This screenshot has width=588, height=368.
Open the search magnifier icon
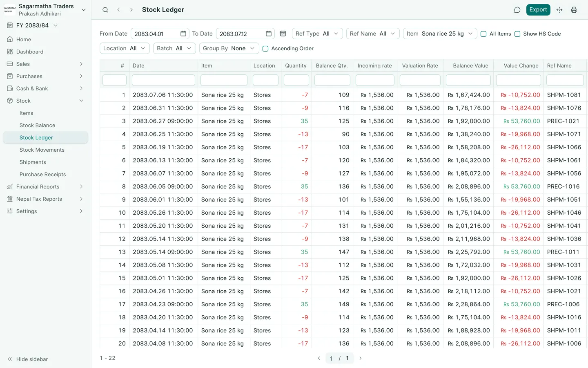[105, 10]
